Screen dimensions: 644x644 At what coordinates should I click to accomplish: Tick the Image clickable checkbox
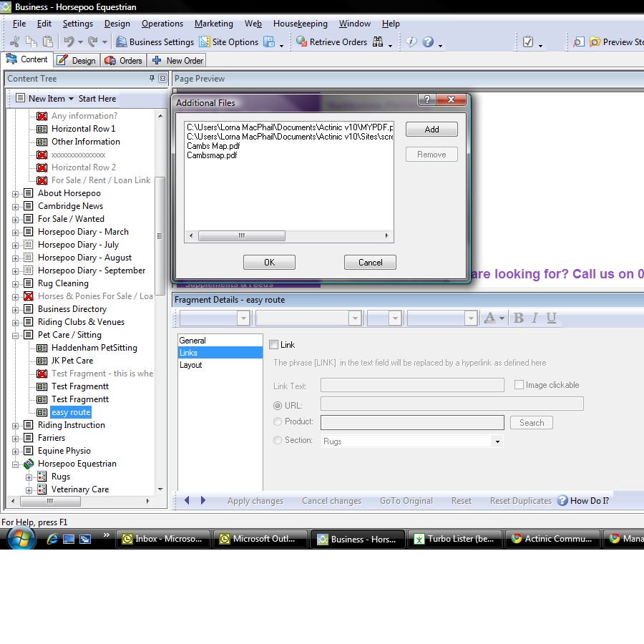[519, 385]
